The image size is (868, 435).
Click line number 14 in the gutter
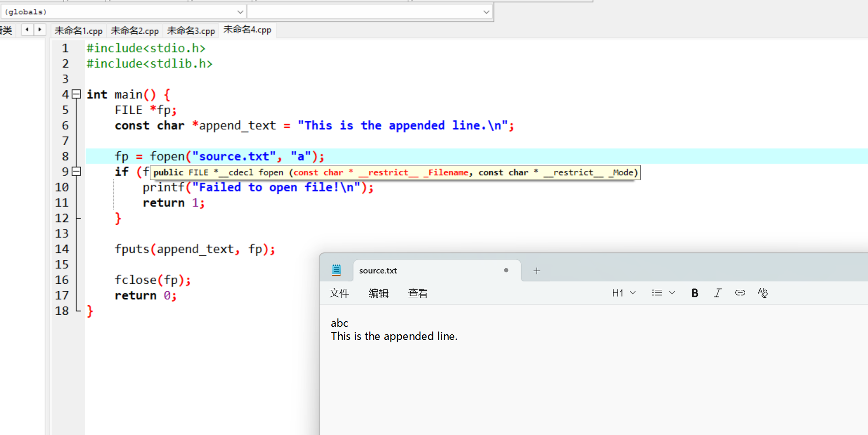[62, 249]
